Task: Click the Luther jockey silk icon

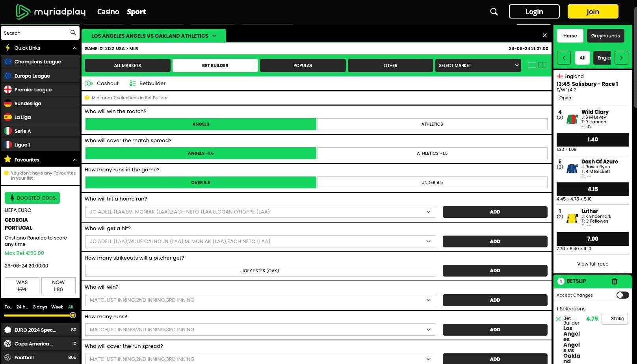Action: click(572, 218)
